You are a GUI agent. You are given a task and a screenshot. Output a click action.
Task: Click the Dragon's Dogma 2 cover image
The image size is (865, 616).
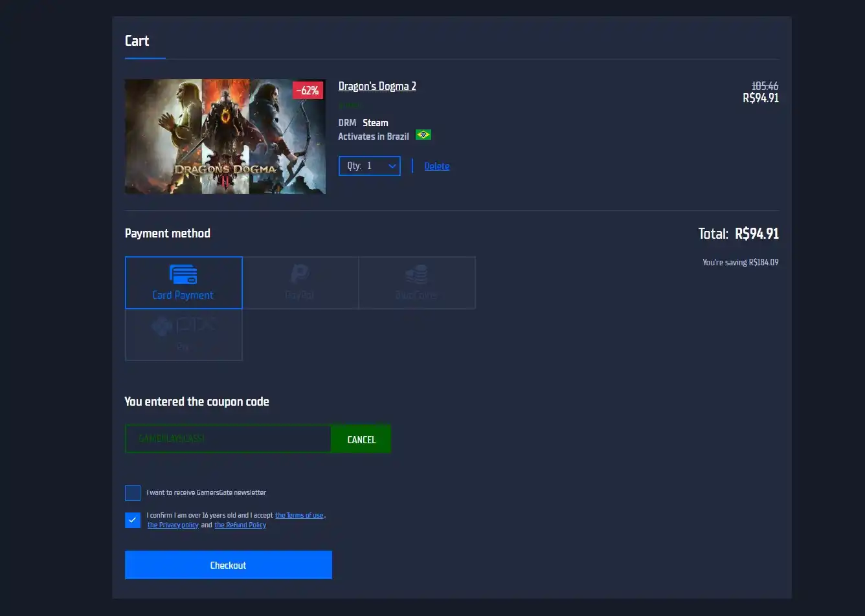[225, 137]
